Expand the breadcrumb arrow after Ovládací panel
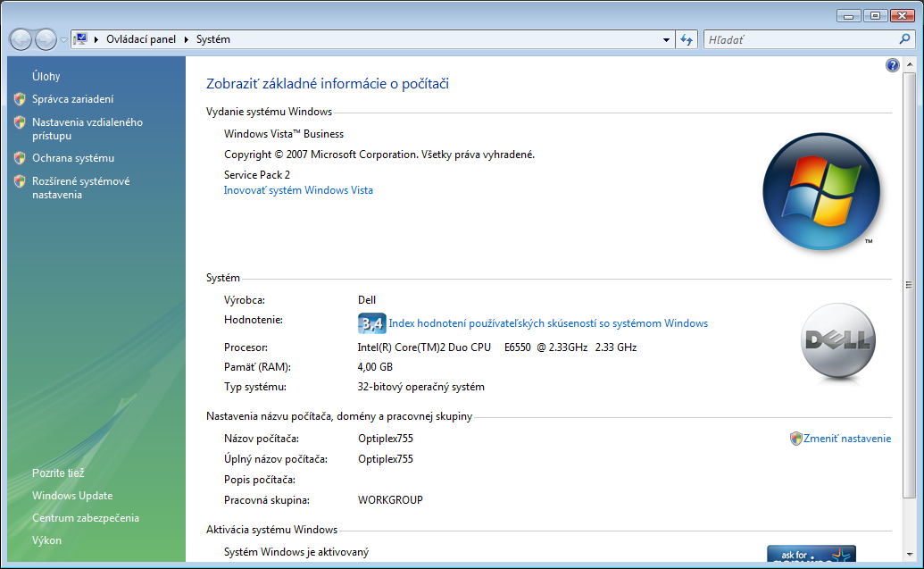 [187, 39]
